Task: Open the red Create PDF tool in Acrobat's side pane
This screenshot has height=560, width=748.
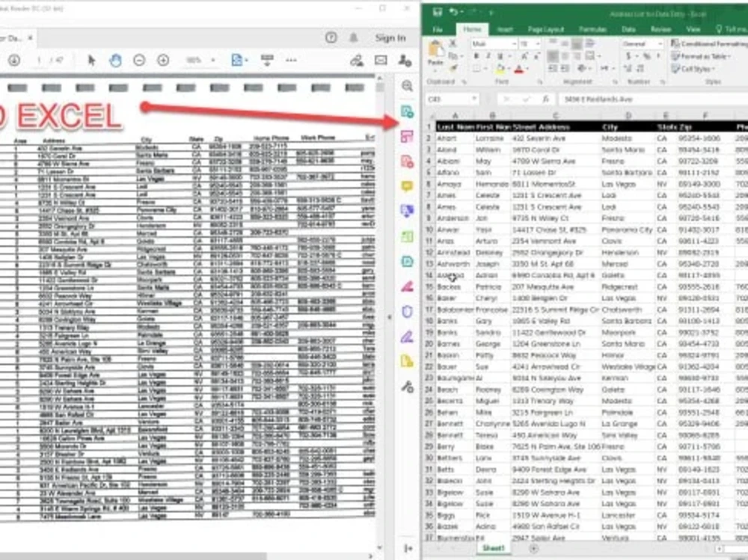Action: click(x=407, y=161)
